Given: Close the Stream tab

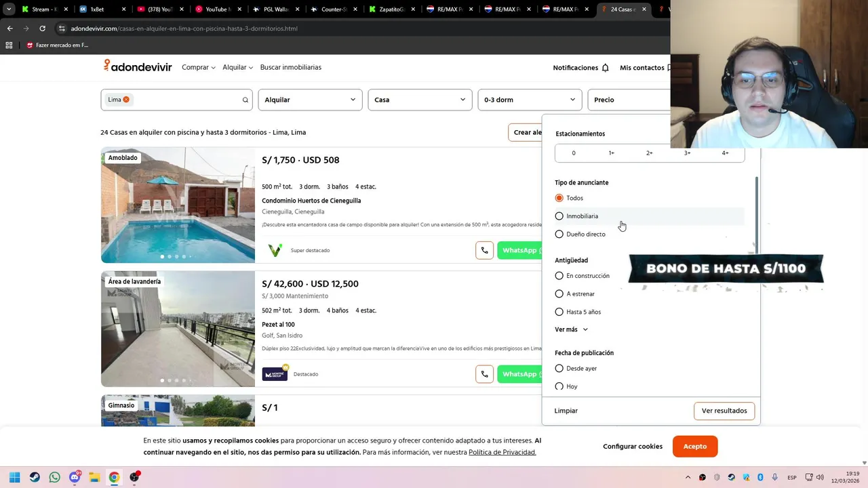Looking at the screenshot, I should click(66, 9).
